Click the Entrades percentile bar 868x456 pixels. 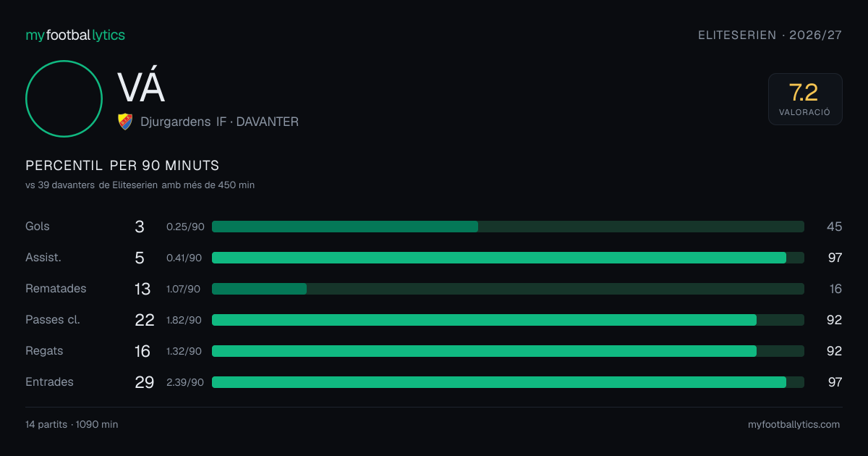tap(508, 382)
